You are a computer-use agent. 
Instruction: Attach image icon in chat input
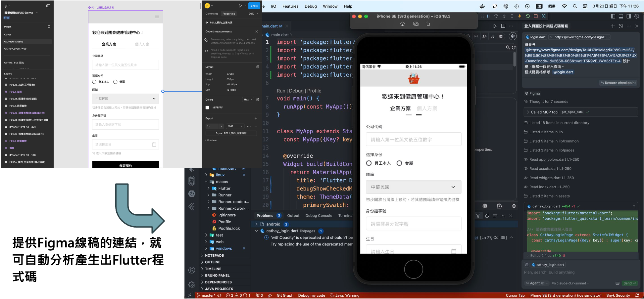[x=618, y=283]
